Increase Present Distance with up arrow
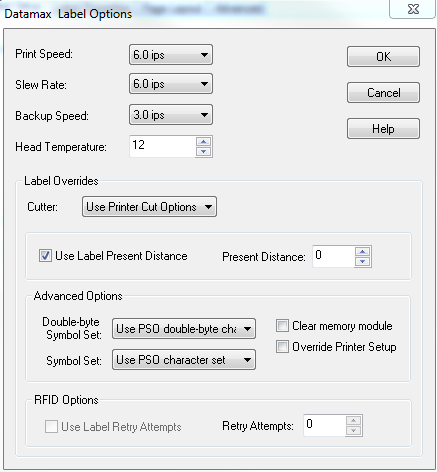 pyautogui.click(x=363, y=251)
